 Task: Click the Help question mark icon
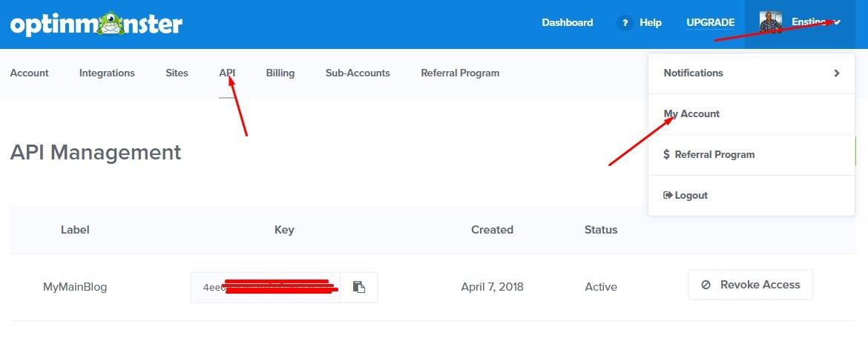625,23
